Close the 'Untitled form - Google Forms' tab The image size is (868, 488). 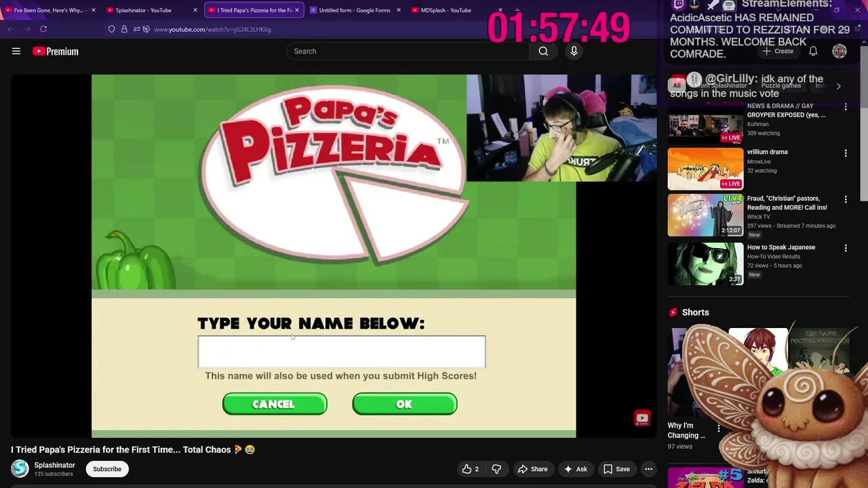coord(399,10)
